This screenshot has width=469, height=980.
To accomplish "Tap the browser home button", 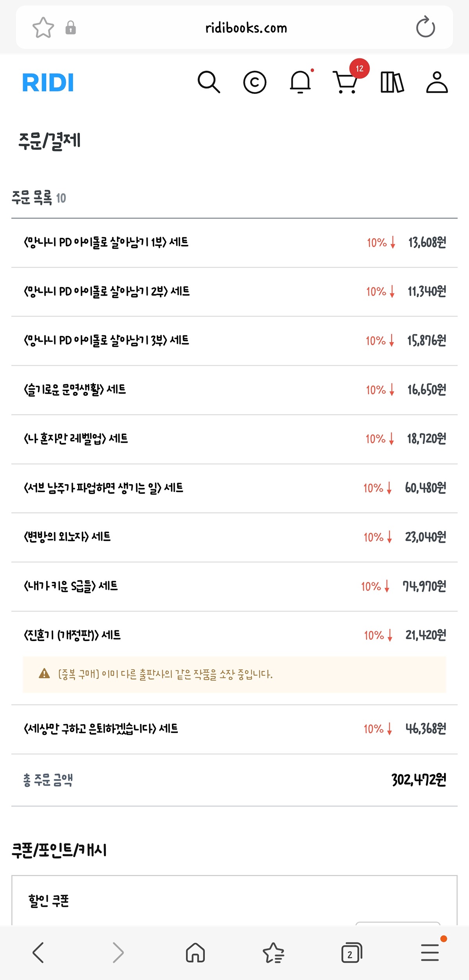I will coord(195,953).
